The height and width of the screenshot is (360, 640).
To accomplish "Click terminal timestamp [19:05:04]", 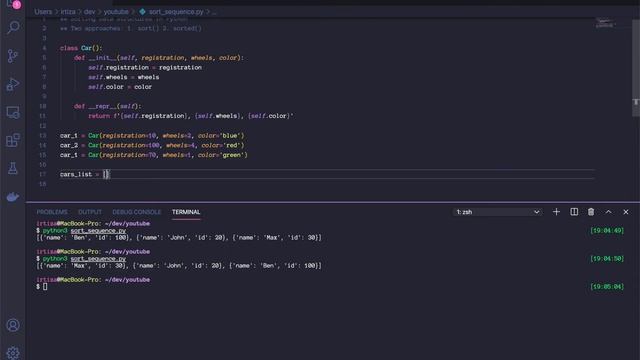I will pyautogui.click(x=607, y=287).
